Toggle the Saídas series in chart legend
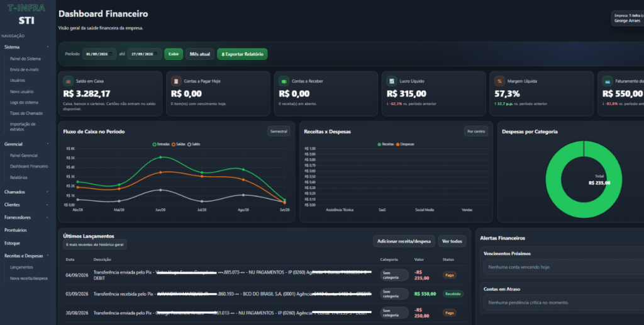Image resolution: width=644 pixels, height=325 pixels. [x=179, y=144]
